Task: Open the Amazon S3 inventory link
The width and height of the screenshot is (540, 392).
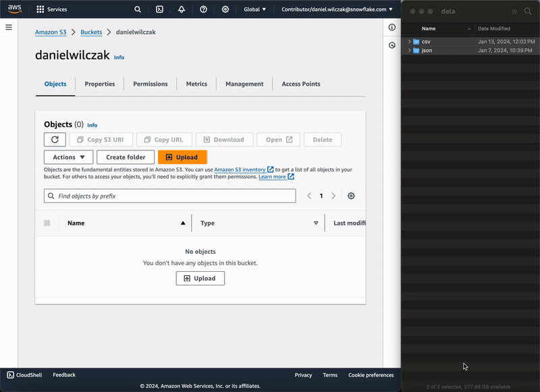Action: 240,170
